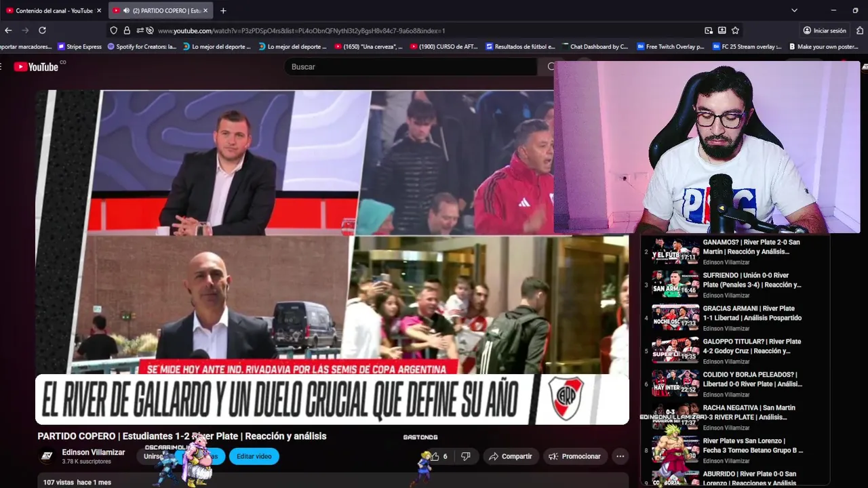Bookmark this page with the star icon
Screen dimensions: 868x488
click(x=735, y=30)
